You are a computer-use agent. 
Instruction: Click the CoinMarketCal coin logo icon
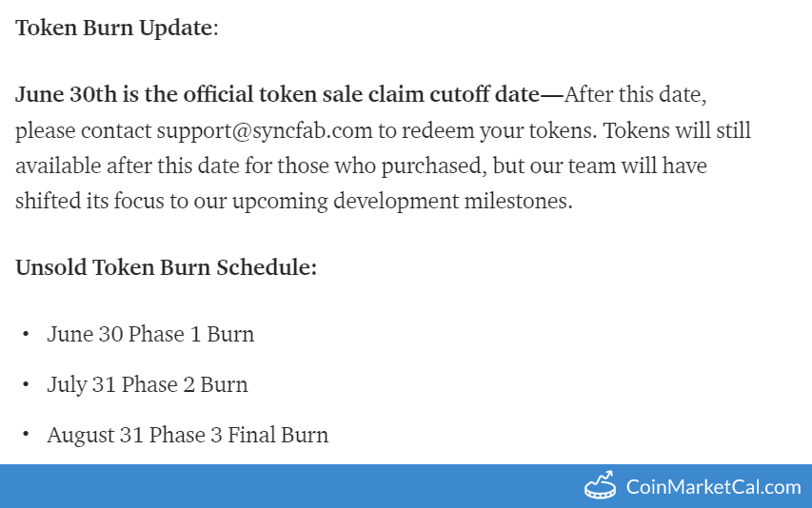[x=601, y=486]
